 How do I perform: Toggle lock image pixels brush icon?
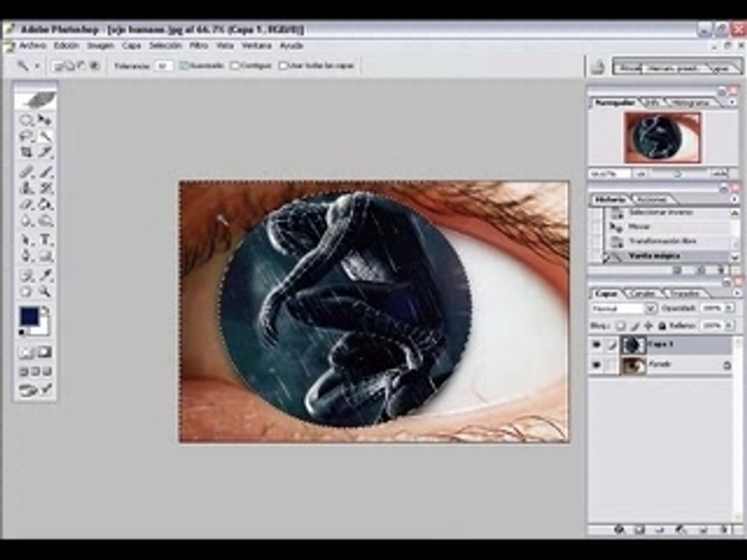click(635, 326)
